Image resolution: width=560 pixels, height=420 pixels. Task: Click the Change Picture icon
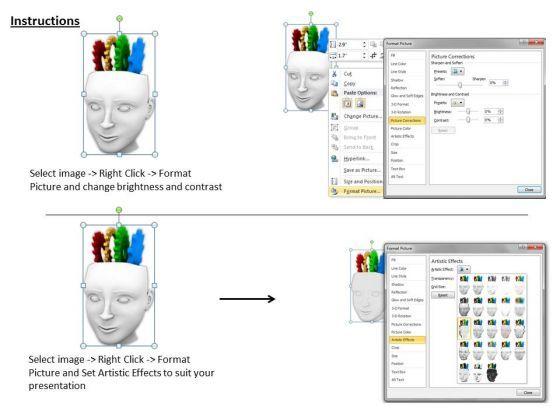(x=335, y=116)
